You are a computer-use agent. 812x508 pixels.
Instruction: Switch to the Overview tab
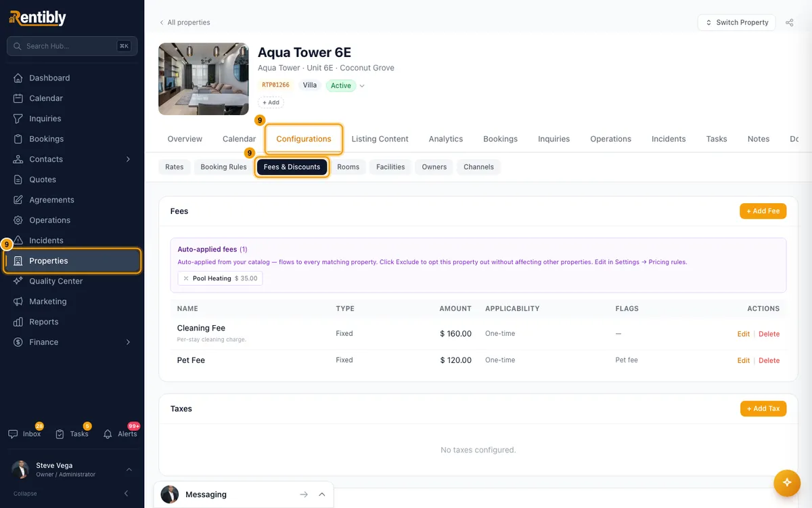tap(185, 139)
